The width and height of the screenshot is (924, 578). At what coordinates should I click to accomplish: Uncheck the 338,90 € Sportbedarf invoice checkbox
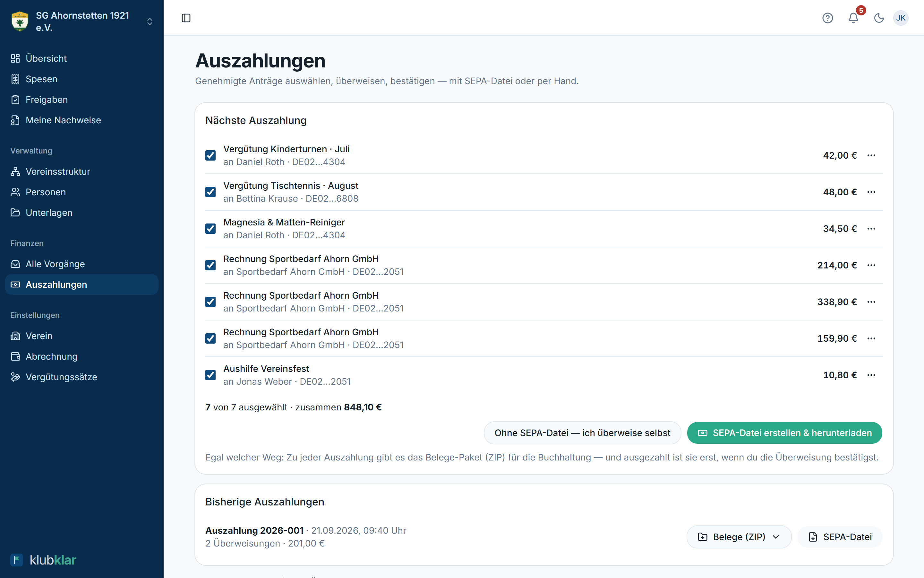coord(210,302)
